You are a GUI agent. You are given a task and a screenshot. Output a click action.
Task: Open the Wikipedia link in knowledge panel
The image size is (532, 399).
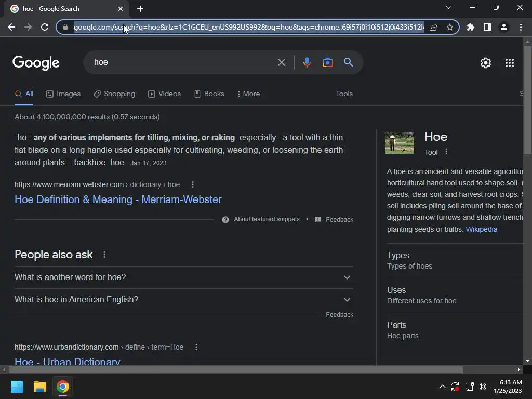482,229
